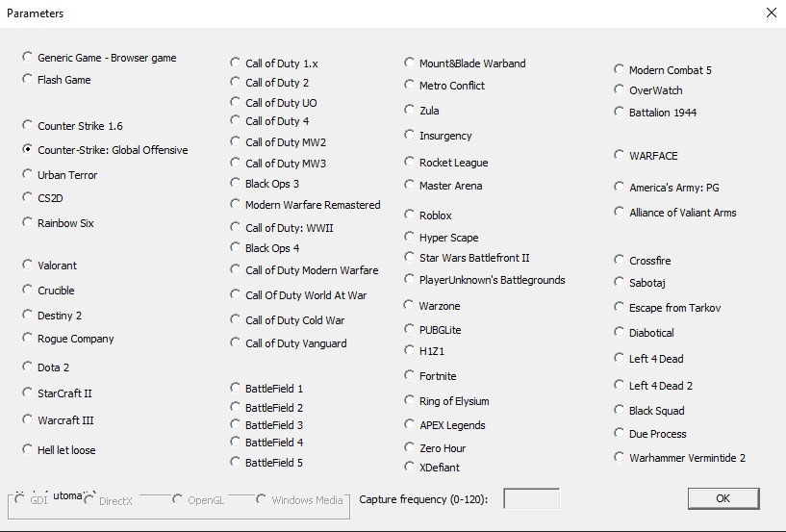Pick Escape from Tarkov
Screen dimensions: 786x532
[620, 307]
